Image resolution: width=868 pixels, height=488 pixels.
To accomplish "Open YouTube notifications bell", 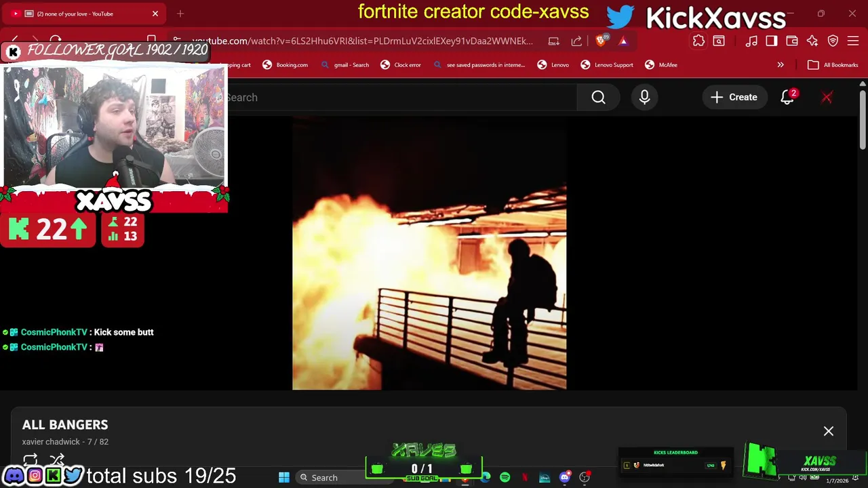I will coord(787,98).
